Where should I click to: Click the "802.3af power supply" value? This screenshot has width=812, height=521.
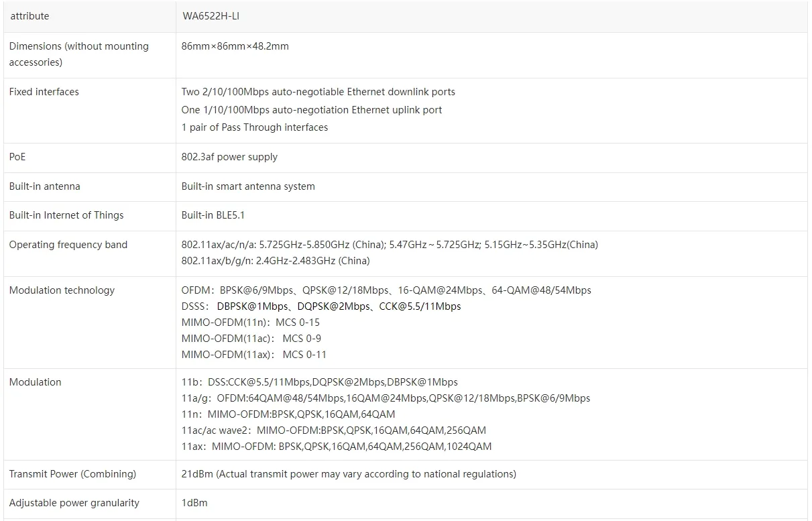229,157
